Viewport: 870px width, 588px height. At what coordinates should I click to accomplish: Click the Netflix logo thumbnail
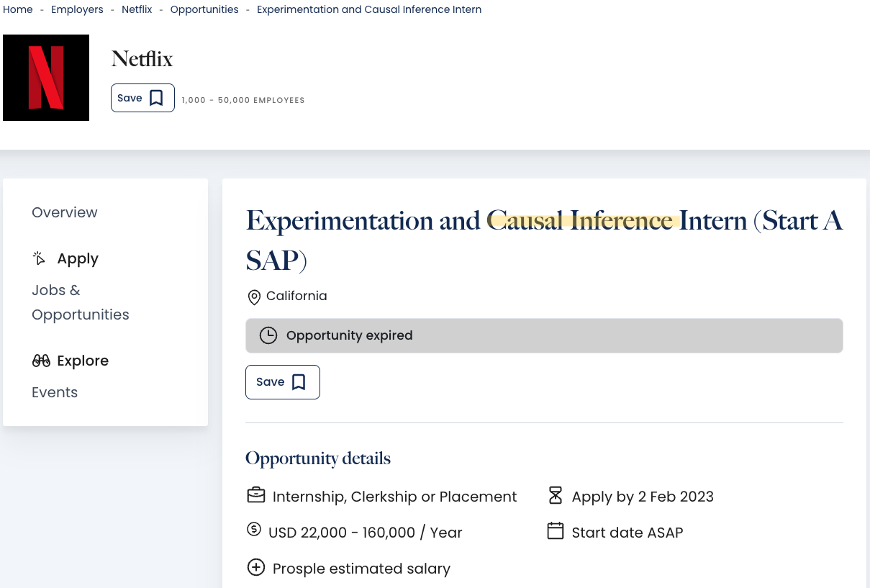(x=46, y=78)
